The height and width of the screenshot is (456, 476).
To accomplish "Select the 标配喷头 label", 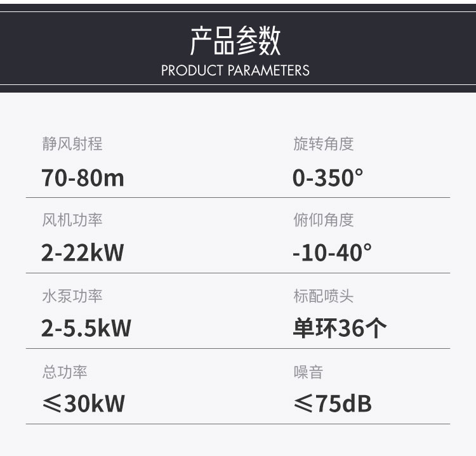I will click(x=323, y=296).
